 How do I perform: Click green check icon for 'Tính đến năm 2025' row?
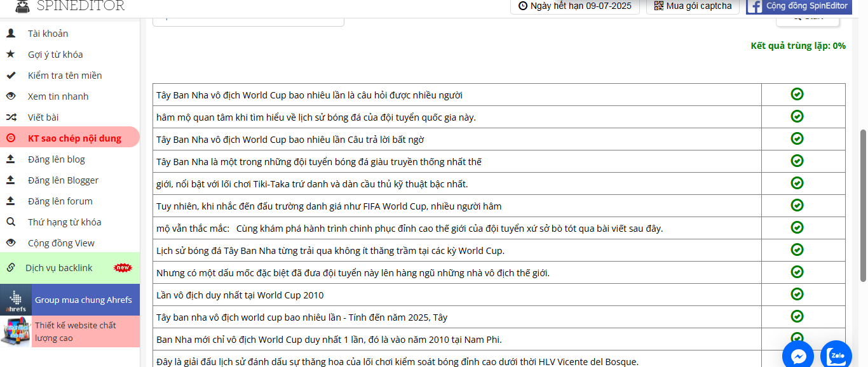click(797, 316)
